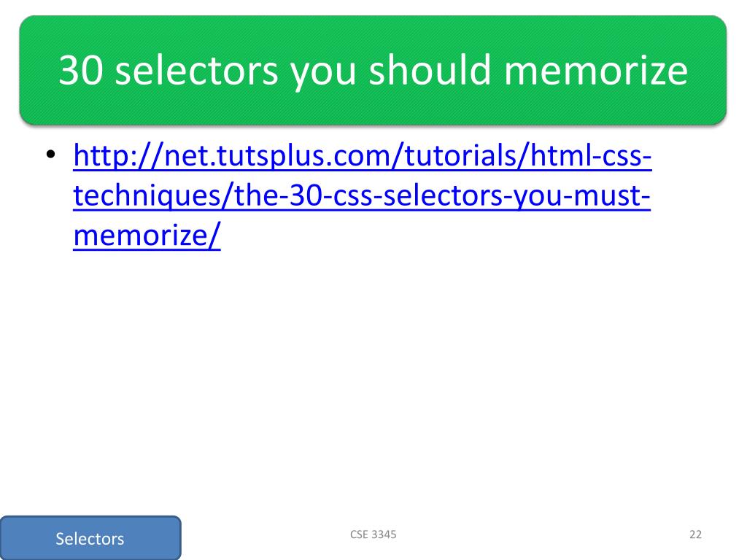747x560 pixels.
Task: Select the green title banner
Action: [373, 70]
